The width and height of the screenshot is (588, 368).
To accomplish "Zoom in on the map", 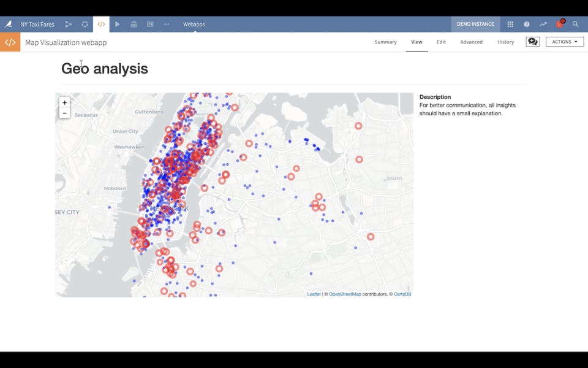I will [x=64, y=103].
